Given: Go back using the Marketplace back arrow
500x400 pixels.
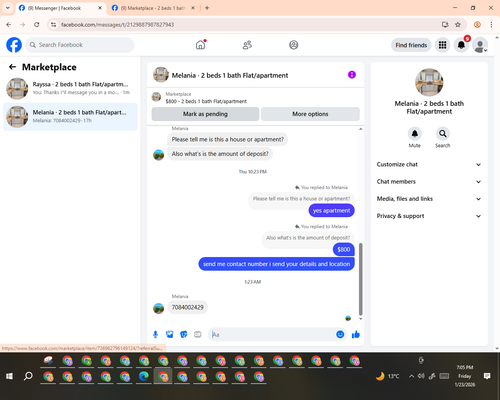Looking at the screenshot, I should point(12,67).
